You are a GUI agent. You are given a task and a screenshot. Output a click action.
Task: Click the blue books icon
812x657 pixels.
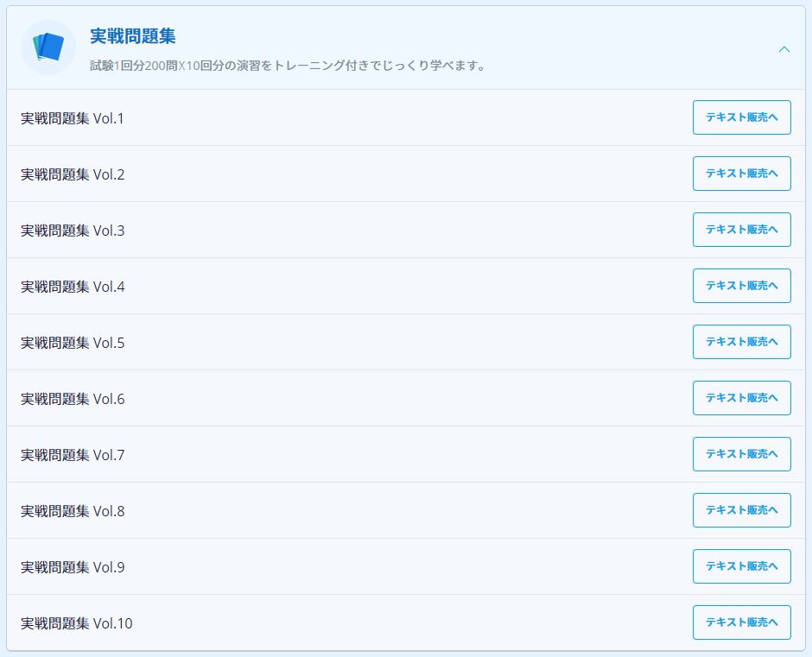(48, 47)
